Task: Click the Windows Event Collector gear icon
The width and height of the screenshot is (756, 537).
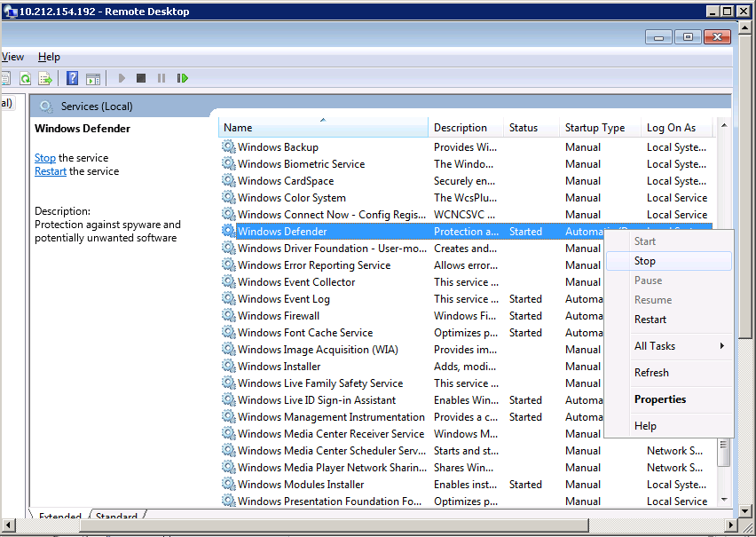Action: [x=228, y=281]
